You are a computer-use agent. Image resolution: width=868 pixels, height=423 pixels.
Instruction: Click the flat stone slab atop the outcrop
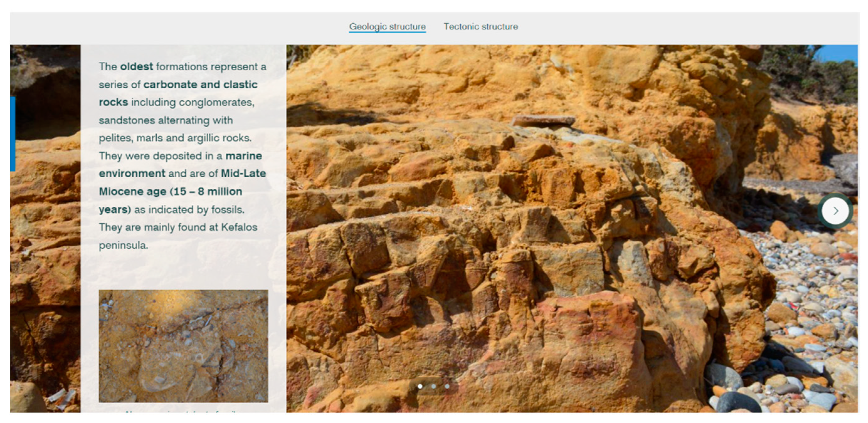coord(543,121)
